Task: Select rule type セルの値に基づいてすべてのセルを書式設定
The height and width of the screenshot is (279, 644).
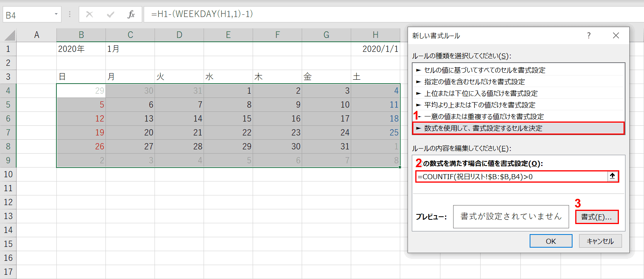Action: [x=518, y=70]
